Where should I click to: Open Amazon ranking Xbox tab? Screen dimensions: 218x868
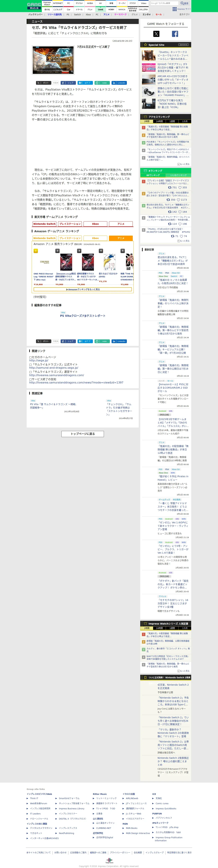point(96,238)
